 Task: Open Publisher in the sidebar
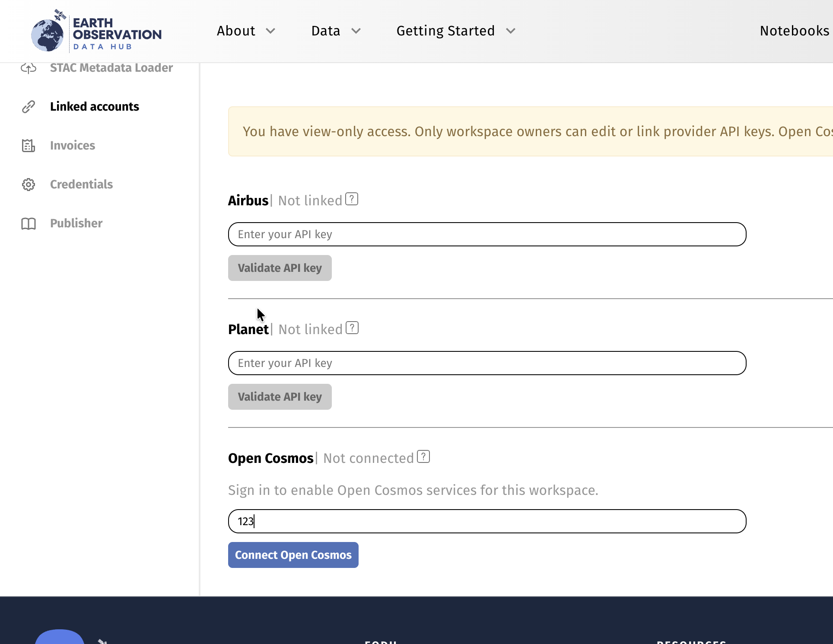tap(76, 223)
